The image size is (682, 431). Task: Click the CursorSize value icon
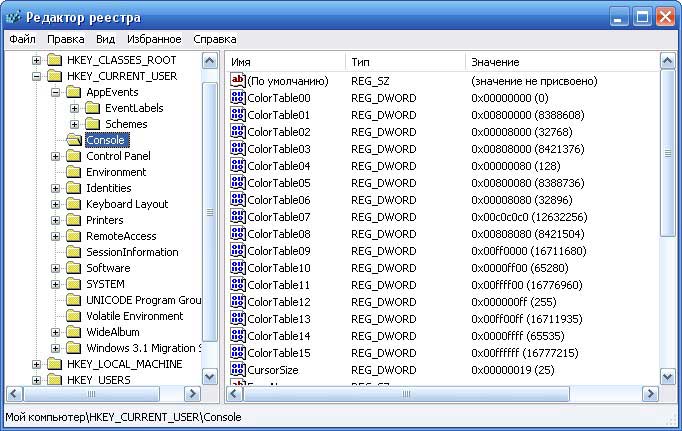[x=238, y=370]
